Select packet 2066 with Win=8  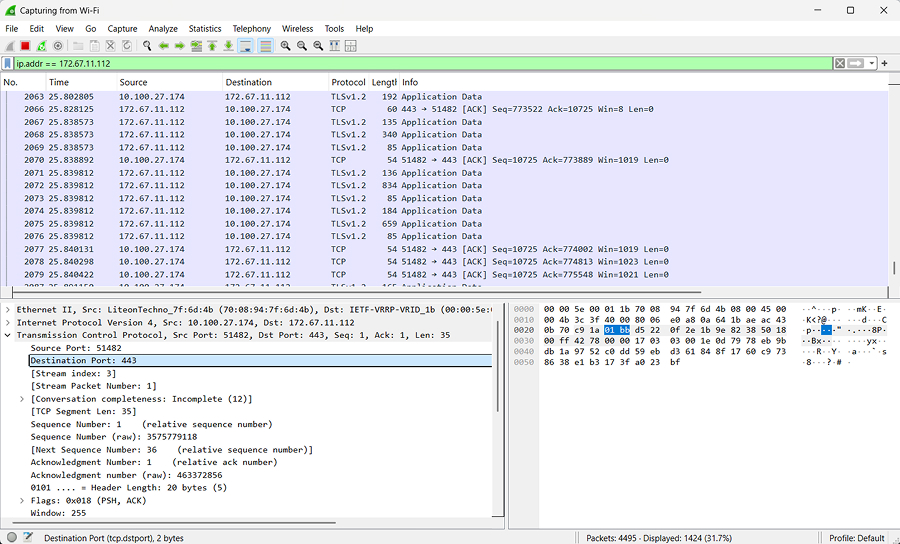click(x=444, y=109)
